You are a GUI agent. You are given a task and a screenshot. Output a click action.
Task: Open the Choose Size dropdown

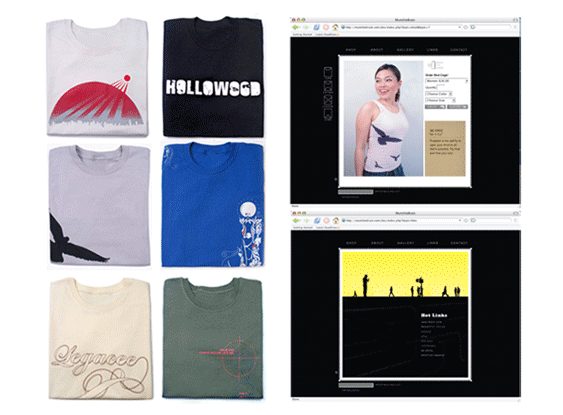(x=440, y=100)
